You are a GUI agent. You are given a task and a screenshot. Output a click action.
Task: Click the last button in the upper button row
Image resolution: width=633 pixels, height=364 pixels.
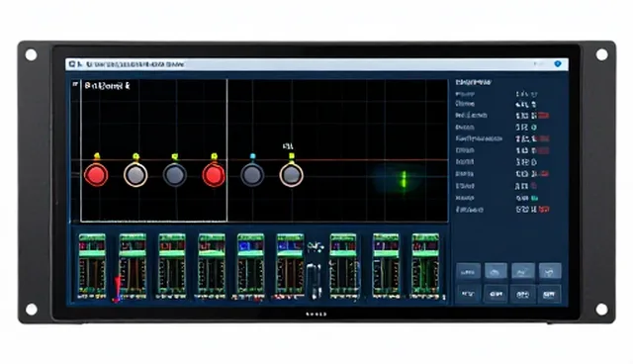coord(550,272)
